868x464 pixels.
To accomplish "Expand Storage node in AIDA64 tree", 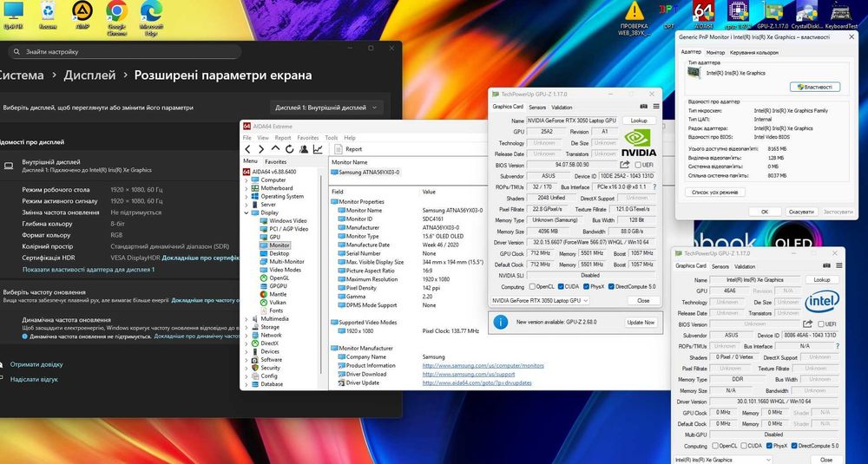I will click(247, 327).
